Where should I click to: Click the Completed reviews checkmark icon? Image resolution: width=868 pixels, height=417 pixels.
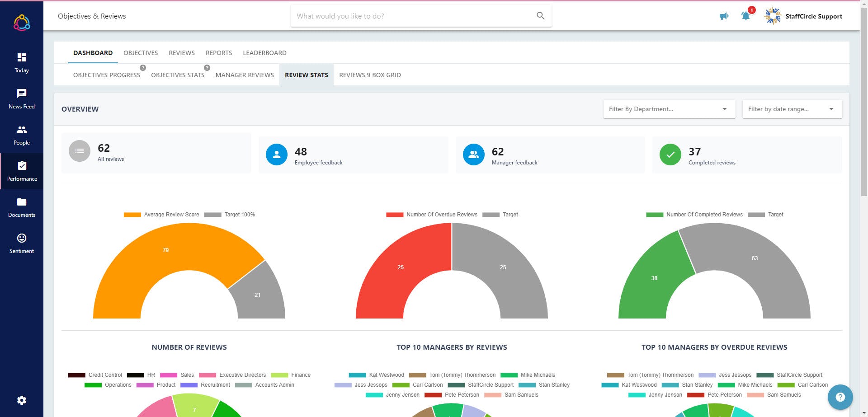click(x=670, y=155)
